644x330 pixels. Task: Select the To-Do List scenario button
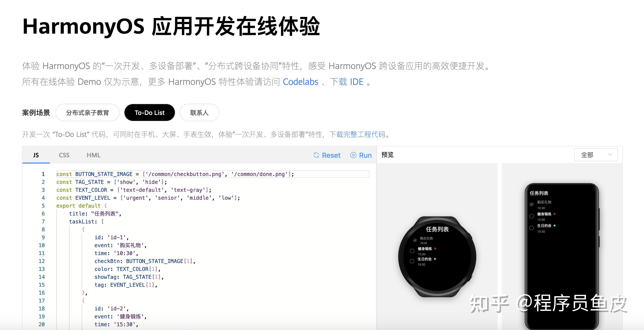click(150, 113)
